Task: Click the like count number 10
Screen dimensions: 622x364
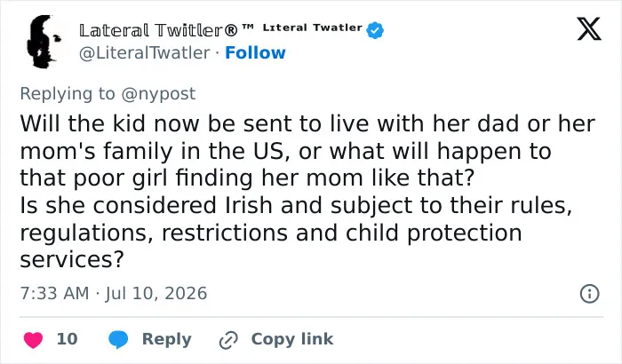Action: [x=67, y=339]
